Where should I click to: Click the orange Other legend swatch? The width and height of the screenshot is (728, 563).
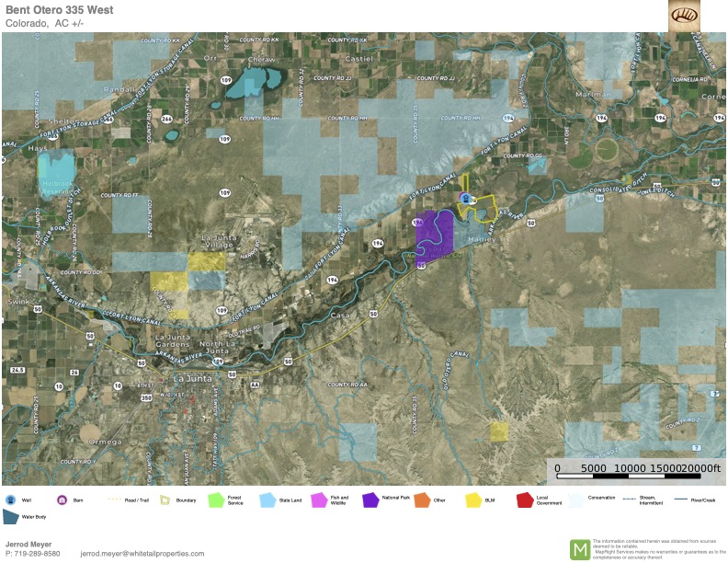(x=422, y=500)
